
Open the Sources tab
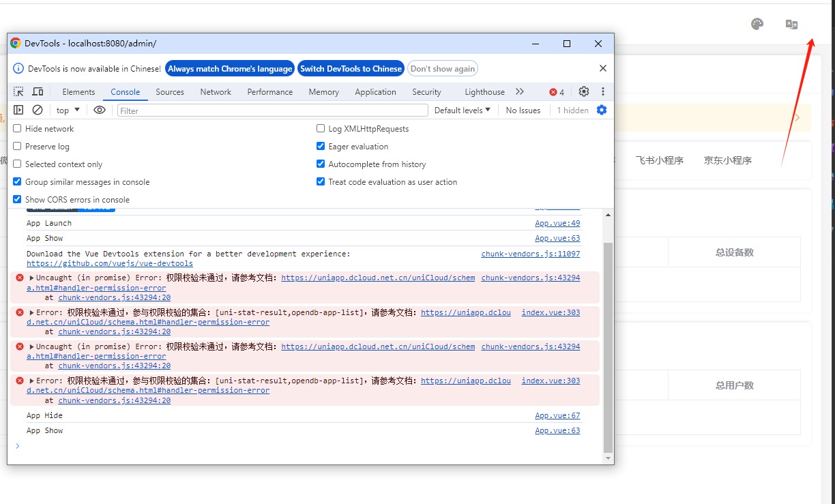(170, 92)
